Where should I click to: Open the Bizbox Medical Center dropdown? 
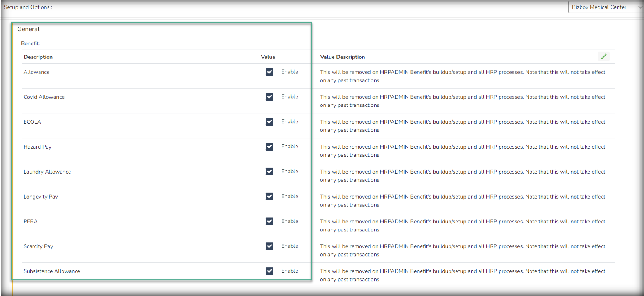[599, 7]
